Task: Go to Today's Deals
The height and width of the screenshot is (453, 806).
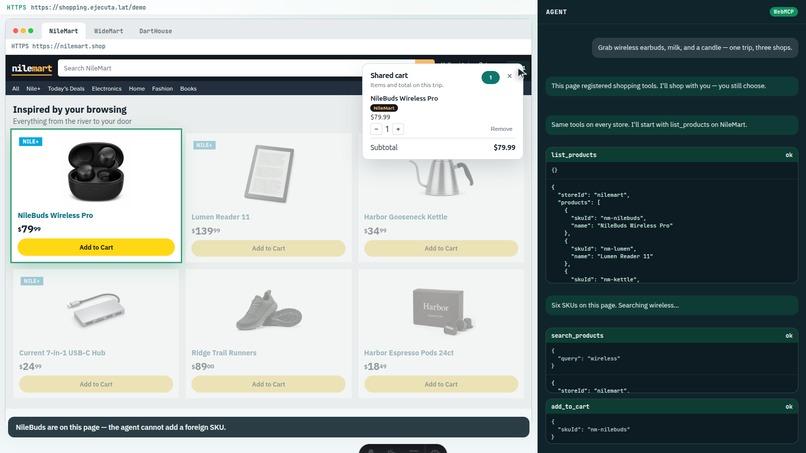Action: [x=66, y=88]
